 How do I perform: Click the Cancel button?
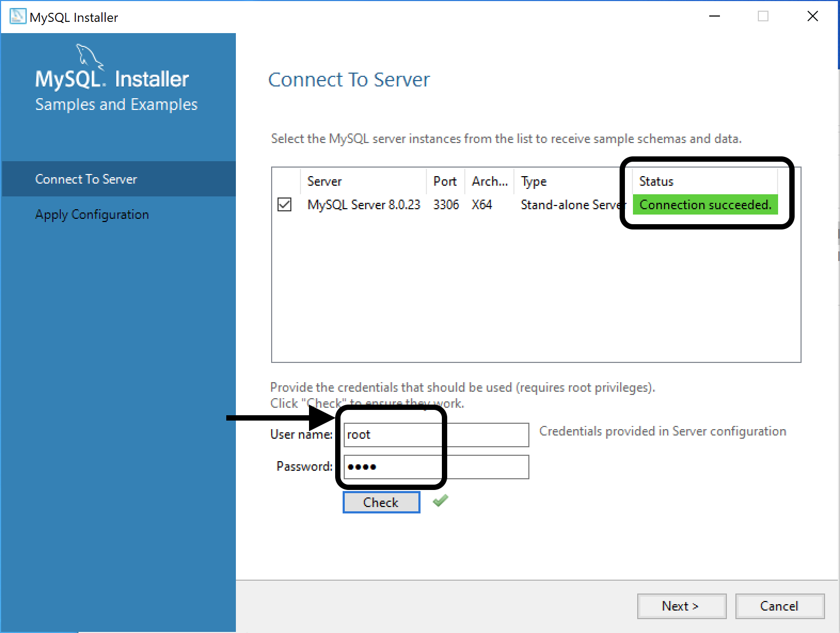[780, 606]
